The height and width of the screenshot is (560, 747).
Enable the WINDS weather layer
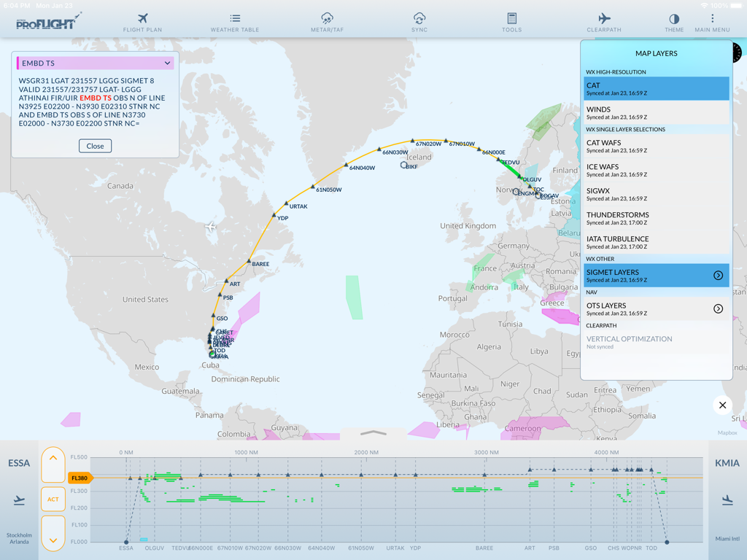(x=651, y=112)
